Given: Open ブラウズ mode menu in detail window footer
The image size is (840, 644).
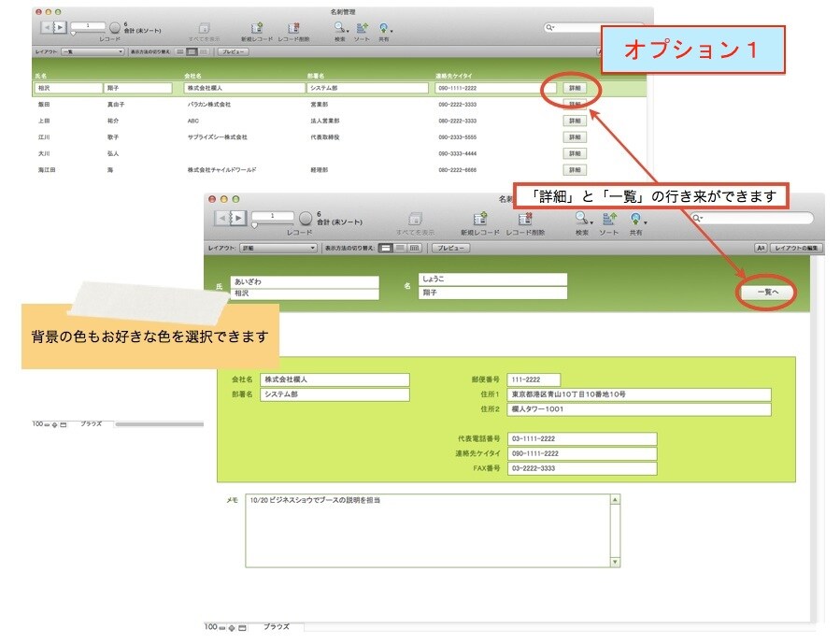Looking at the screenshot, I should click(276, 627).
